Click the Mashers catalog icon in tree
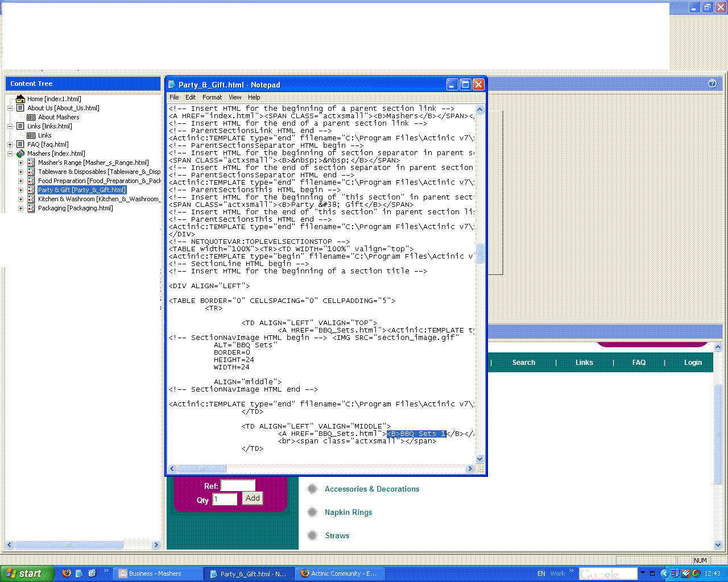The image size is (728, 582). (x=20, y=153)
